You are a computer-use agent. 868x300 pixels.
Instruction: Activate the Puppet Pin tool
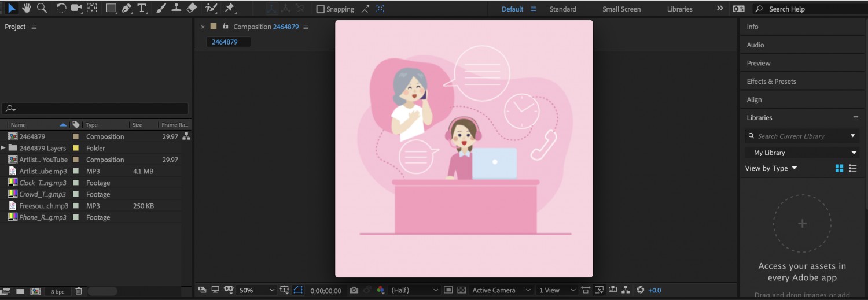(230, 8)
